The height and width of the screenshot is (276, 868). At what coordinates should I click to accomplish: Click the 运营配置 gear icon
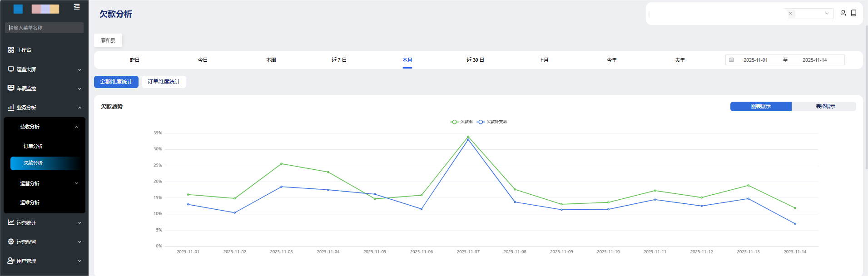(x=11, y=241)
